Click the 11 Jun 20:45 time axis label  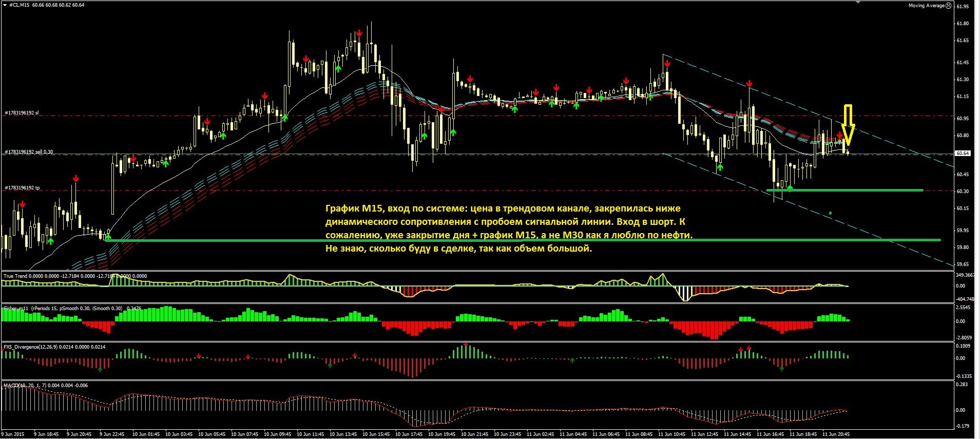click(x=836, y=434)
